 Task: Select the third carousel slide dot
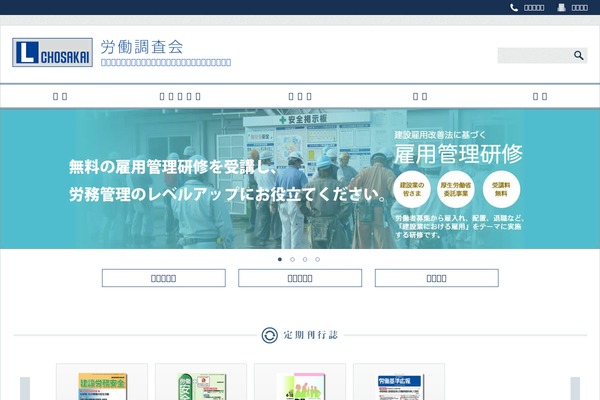(305, 260)
